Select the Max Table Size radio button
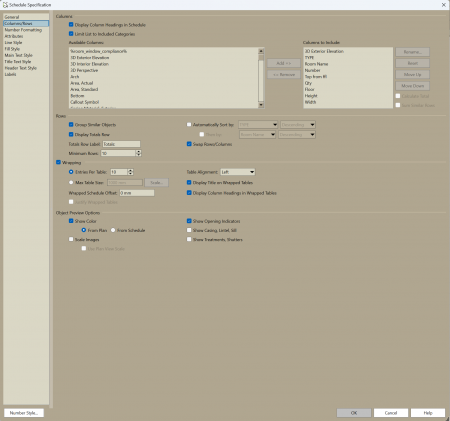The image size is (450, 421). (x=71, y=183)
